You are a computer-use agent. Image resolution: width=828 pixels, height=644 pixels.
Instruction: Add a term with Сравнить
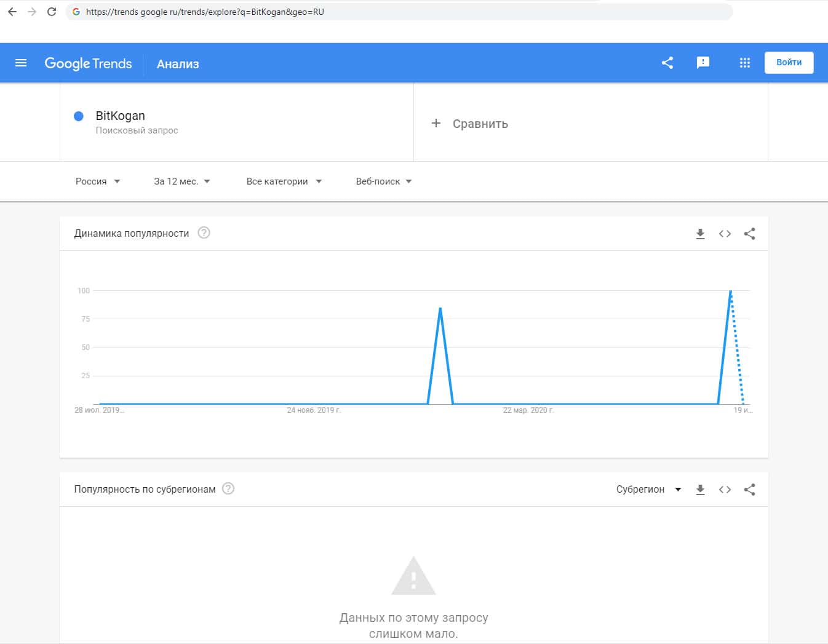click(480, 124)
